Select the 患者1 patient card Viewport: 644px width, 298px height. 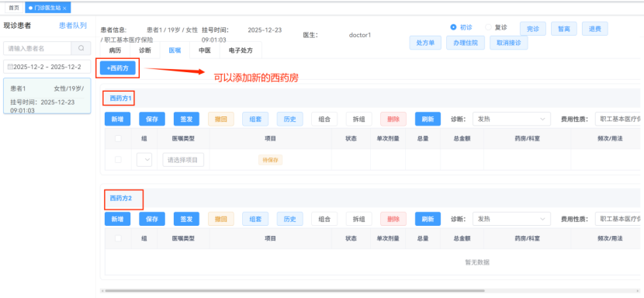(47, 96)
